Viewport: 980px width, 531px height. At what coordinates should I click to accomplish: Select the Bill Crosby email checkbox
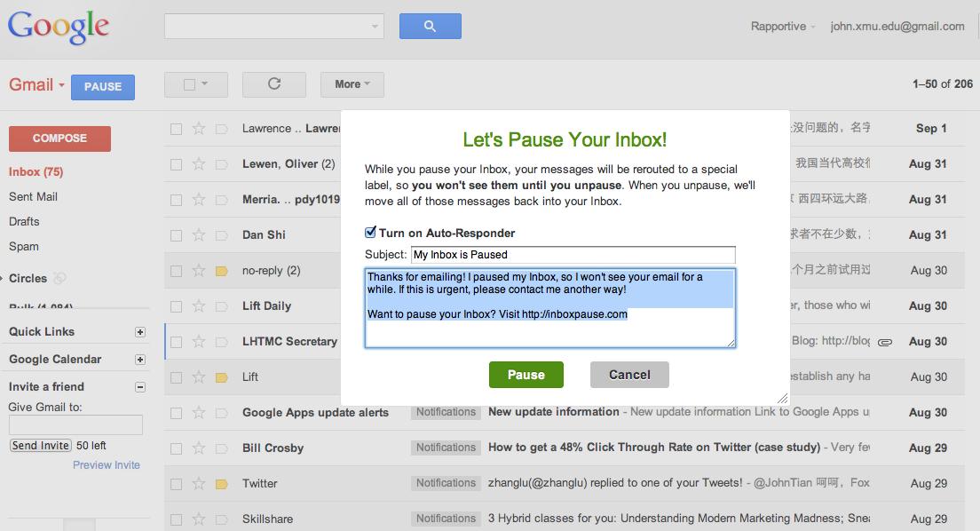[177, 448]
